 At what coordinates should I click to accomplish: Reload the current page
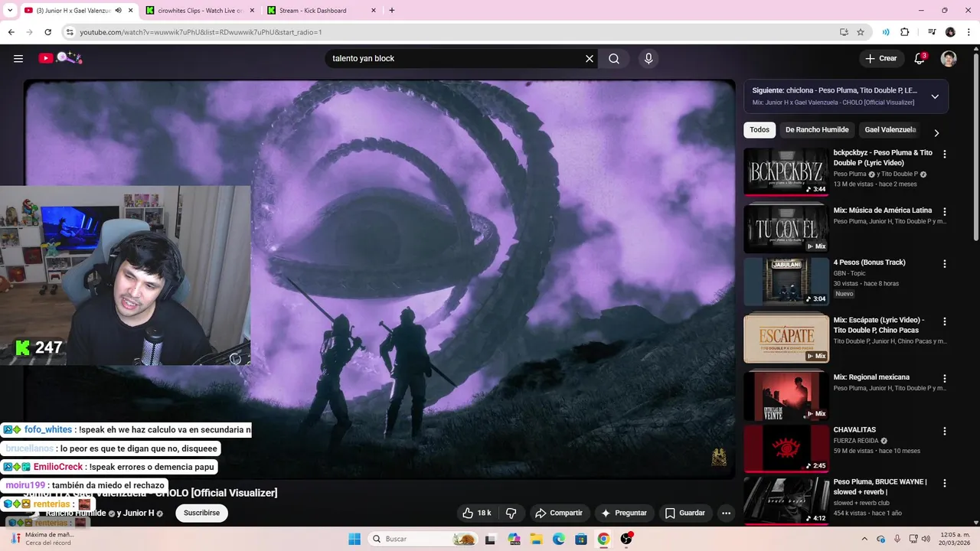coord(47,32)
